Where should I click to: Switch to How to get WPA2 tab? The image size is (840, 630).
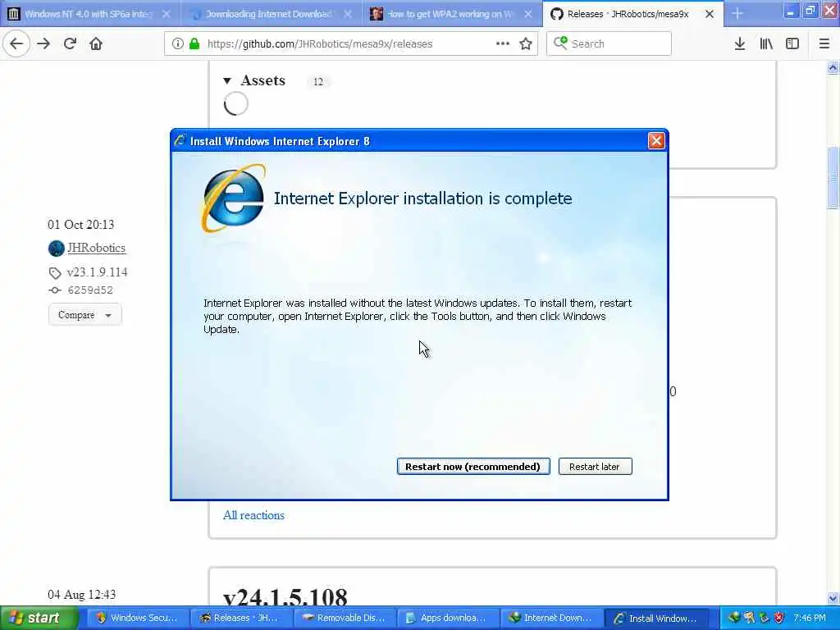point(450,14)
